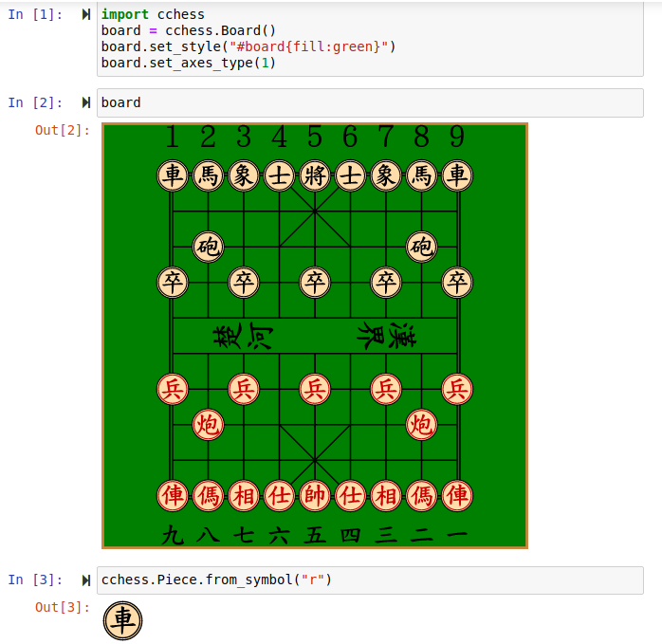Select the red chariot in bottom-right corner
Viewport: 662px width, 644px height.
(x=457, y=495)
